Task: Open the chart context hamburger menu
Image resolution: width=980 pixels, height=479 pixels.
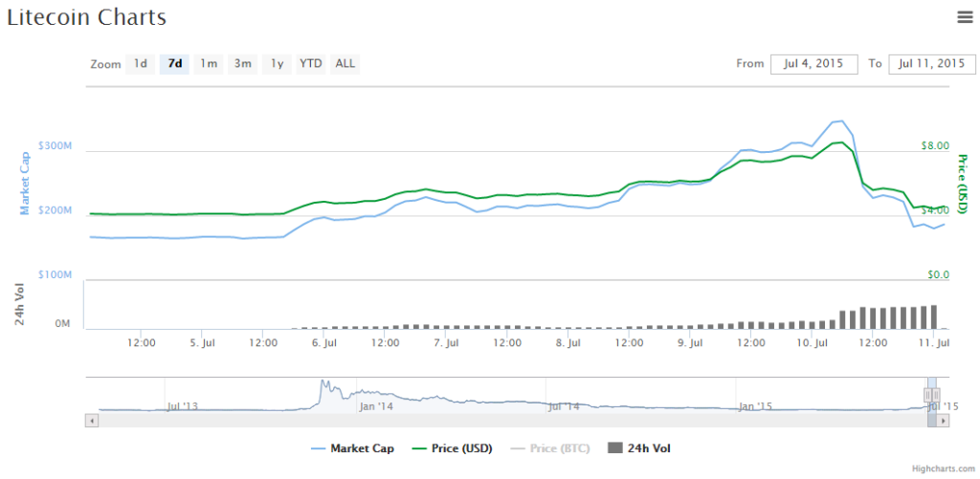Action: click(965, 17)
